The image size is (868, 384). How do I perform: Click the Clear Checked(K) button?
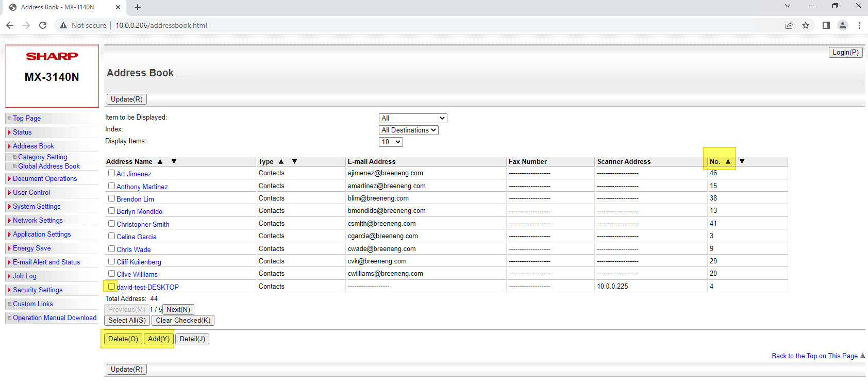click(x=183, y=320)
